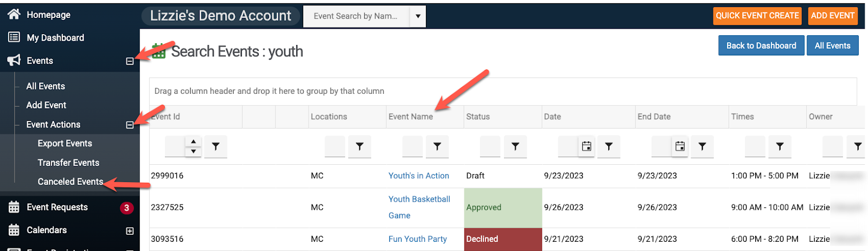Screen dimensions: 868x251
Task: Collapse the Events menu section
Action: [x=130, y=61]
